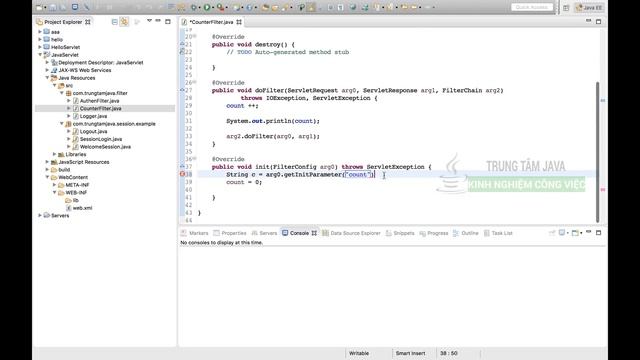Switch to the Outline tab

click(x=466, y=233)
